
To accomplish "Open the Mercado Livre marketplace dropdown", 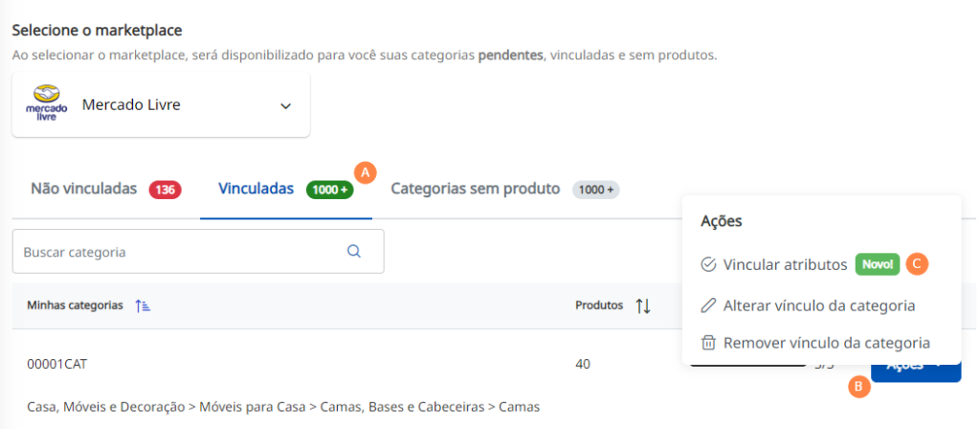I will (x=161, y=105).
